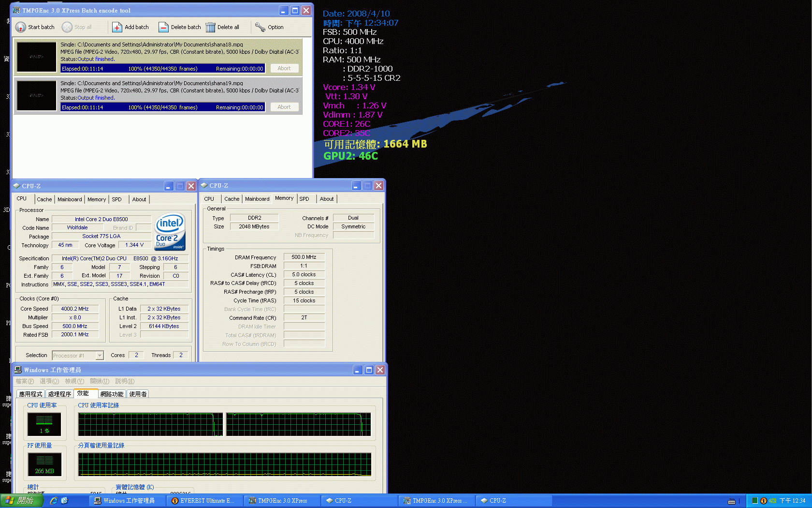Image resolution: width=812 pixels, height=508 pixels.
Task: Switch to first TMPGEnc 3.0 XPress taskbar button
Action: 283,501
